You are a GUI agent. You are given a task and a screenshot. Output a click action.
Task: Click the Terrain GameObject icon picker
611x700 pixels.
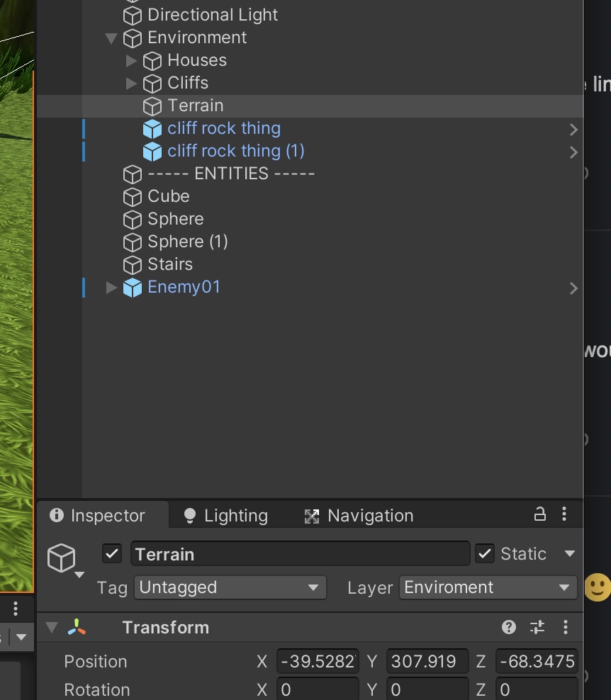63,559
